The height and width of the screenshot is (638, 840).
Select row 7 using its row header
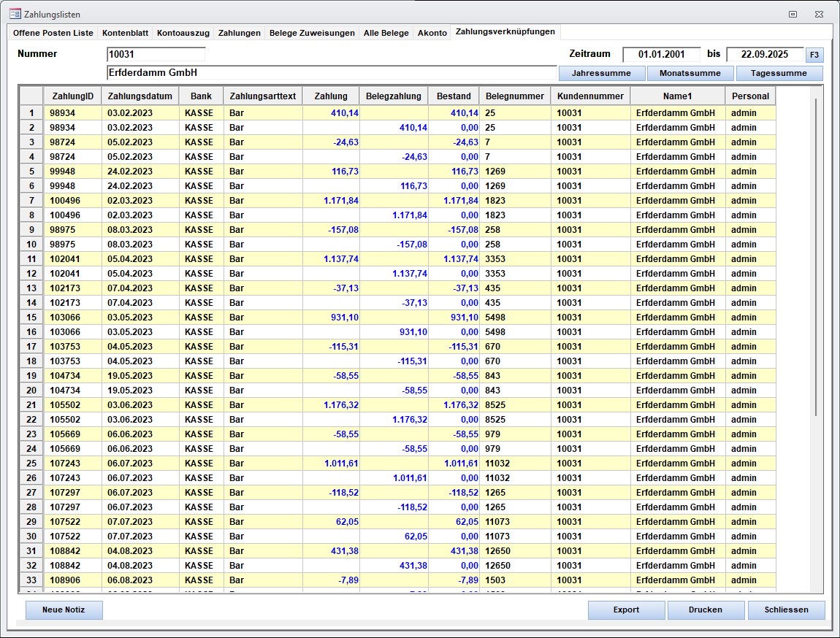click(x=31, y=200)
